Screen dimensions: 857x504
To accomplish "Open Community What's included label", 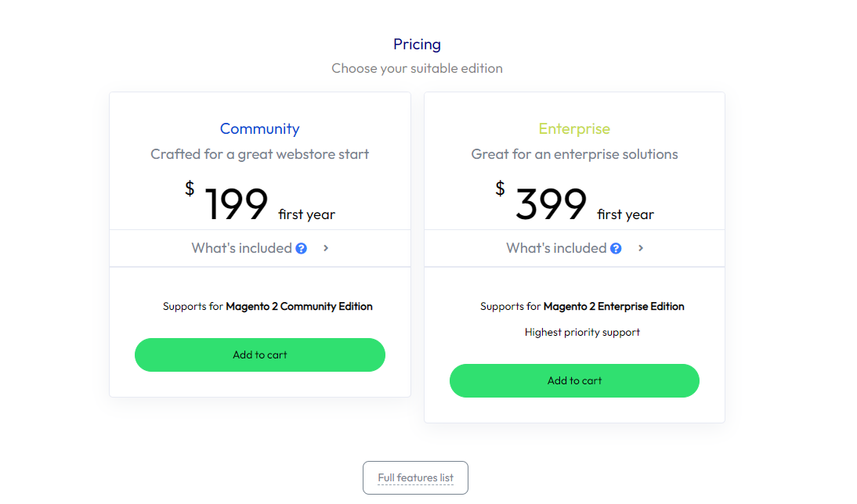I will (x=241, y=248).
